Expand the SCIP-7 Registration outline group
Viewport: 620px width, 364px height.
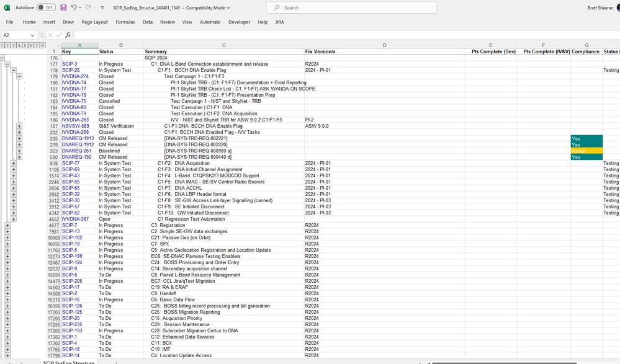click(7, 225)
